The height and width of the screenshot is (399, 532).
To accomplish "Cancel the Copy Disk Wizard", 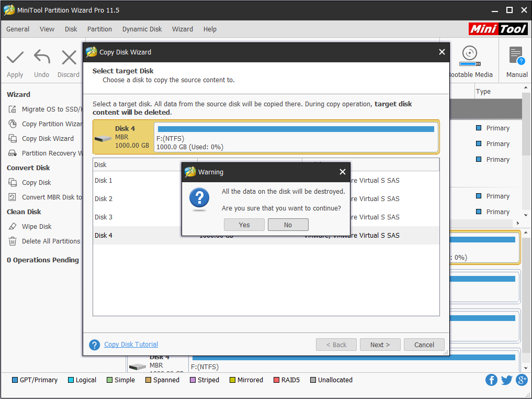I will tap(424, 345).
